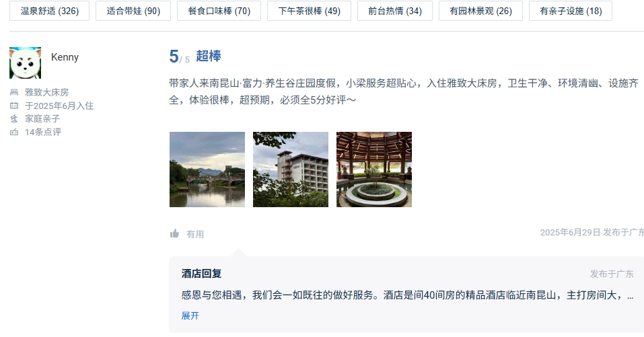Click the family icon beside 家庭亲子
Viewport: 644px width, 337px height.
coord(14,118)
